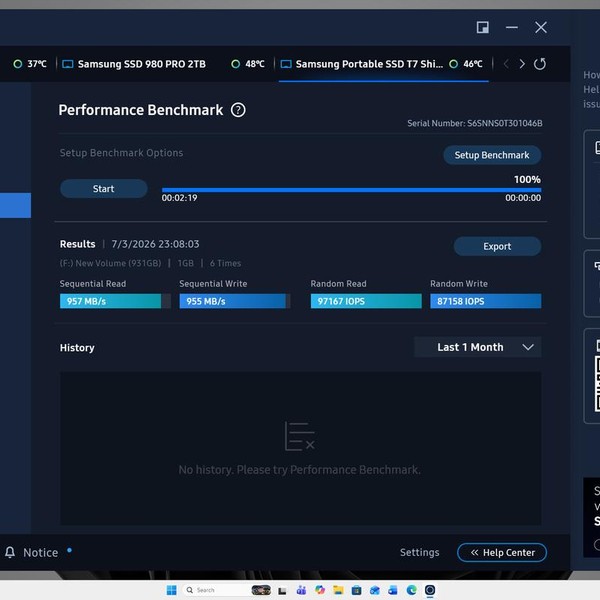Click 'No history. Please try Performance Benchmark.' text

tap(300, 470)
